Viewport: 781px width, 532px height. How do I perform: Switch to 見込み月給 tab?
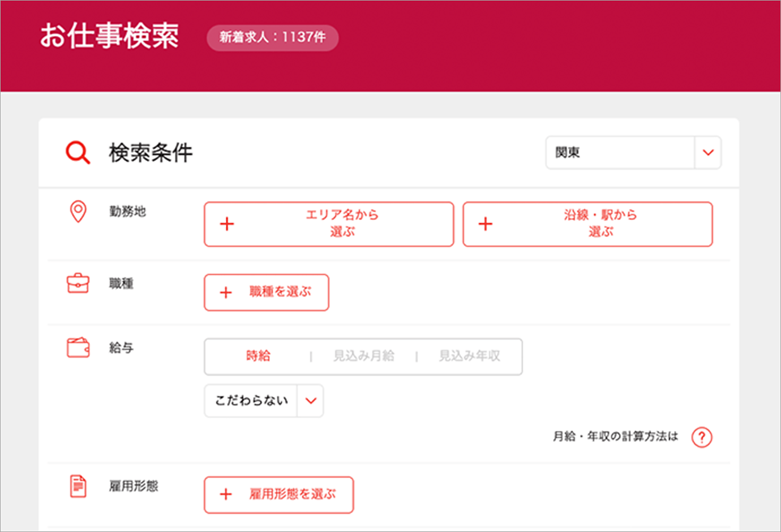click(364, 356)
